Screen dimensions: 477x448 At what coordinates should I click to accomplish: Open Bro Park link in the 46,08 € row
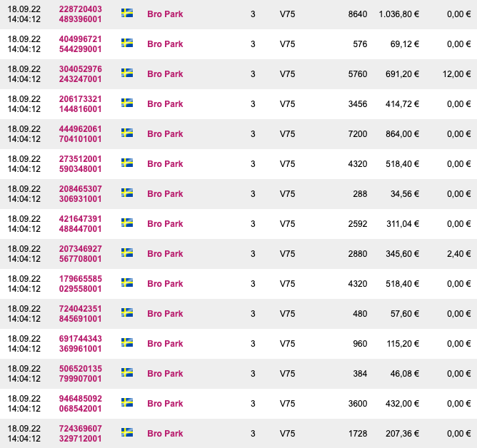coord(165,374)
